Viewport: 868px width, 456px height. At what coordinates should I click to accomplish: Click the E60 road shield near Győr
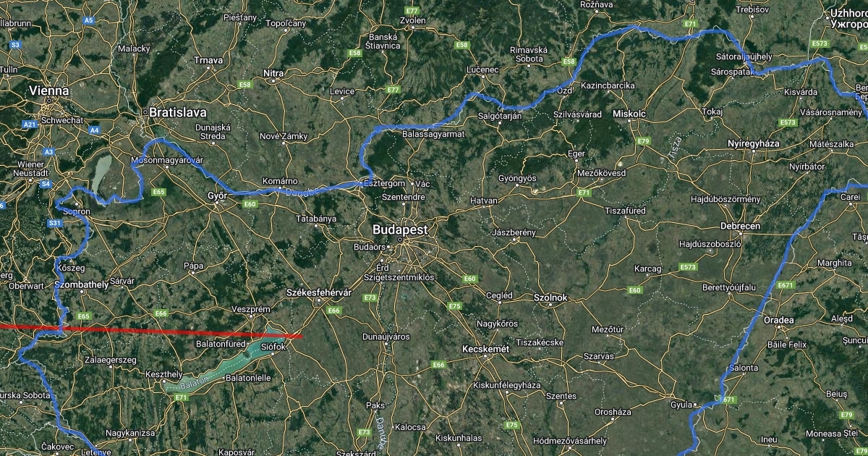pyautogui.click(x=250, y=205)
